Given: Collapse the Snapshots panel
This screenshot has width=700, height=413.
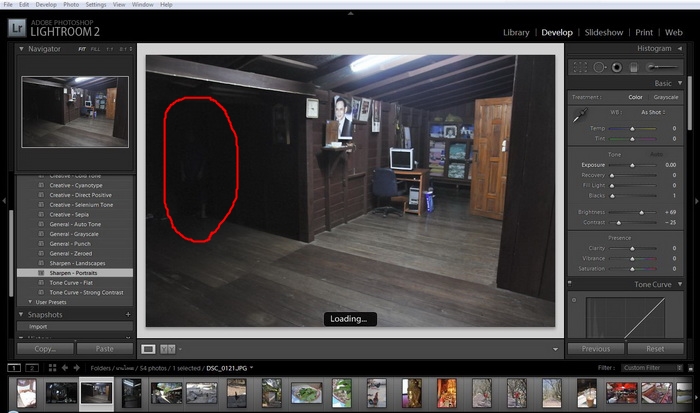Looking at the screenshot, I should 21,314.
